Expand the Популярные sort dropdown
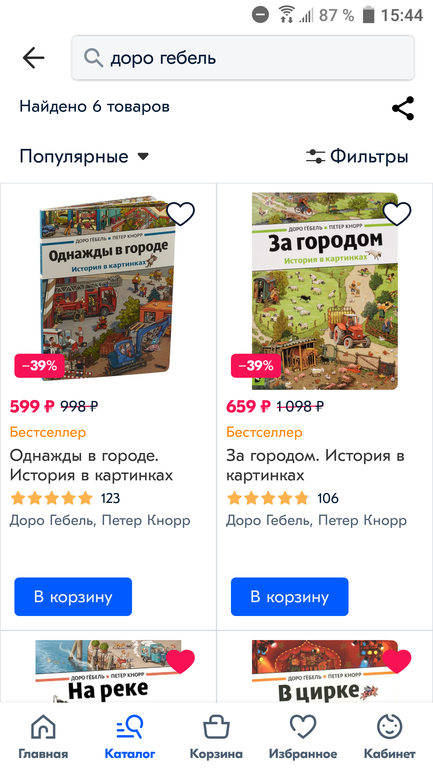The image size is (433, 770). click(x=84, y=157)
